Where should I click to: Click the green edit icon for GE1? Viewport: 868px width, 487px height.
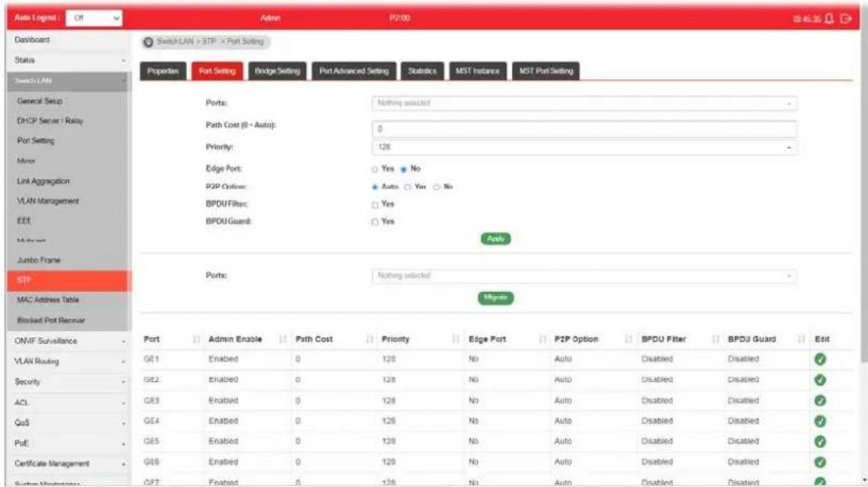pyautogui.click(x=820, y=359)
